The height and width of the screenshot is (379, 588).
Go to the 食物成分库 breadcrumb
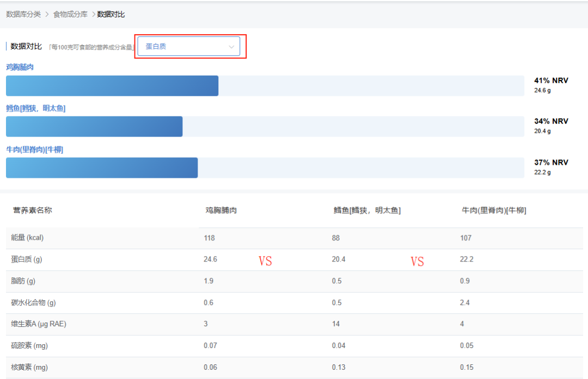(70, 14)
